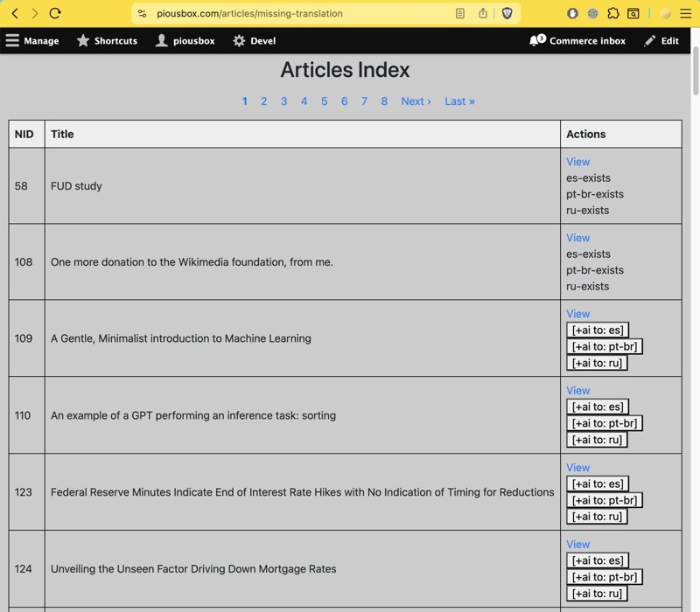This screenshot has height=612, width=700.
Task: Click the Shortcuts star icon
Action: (x=81, y=40)
